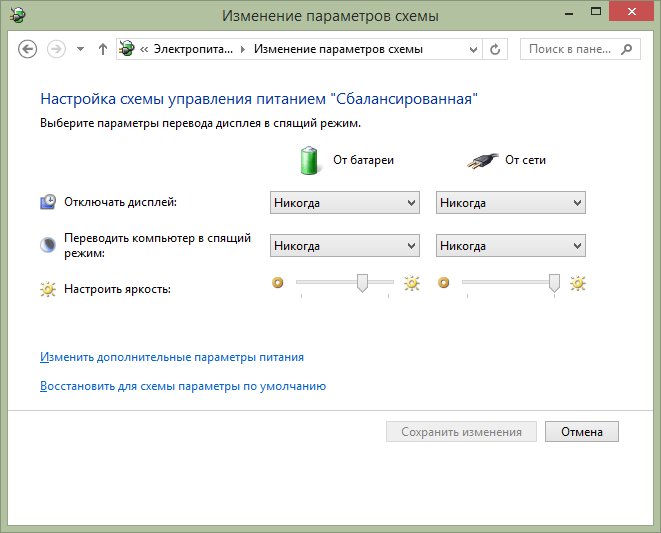The height and width of the screenshot is (533, 661).
Task: Click the power options icon in address bar
Action: click(x=127, y=49)
